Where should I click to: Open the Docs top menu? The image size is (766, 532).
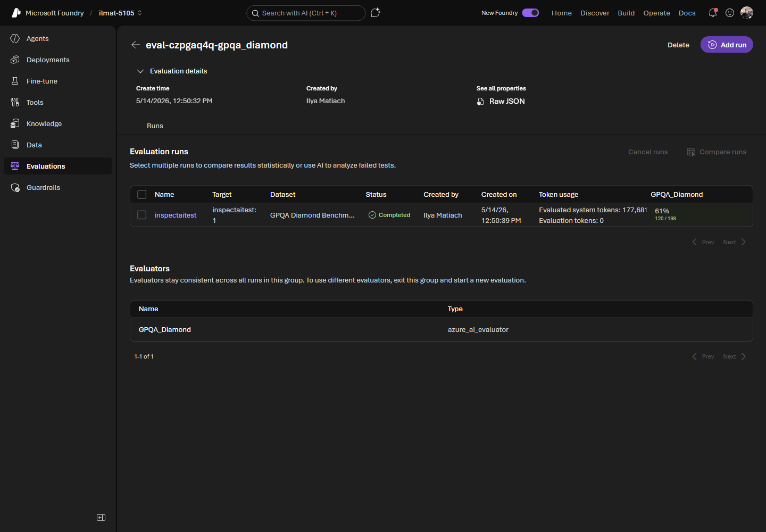(687, 13)
